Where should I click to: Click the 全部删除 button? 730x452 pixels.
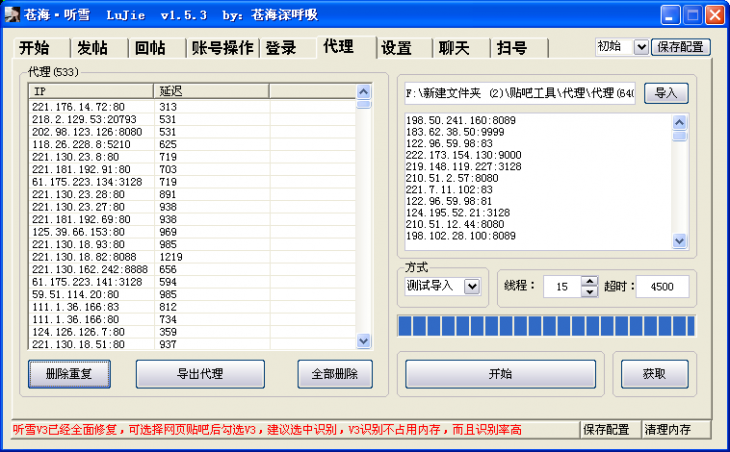click(x=335, y=374)
